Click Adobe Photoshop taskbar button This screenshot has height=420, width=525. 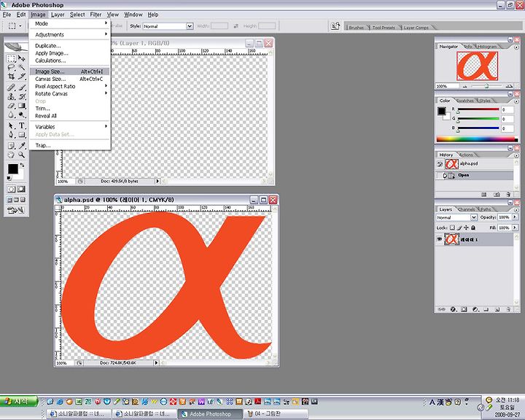click(210, 414)
